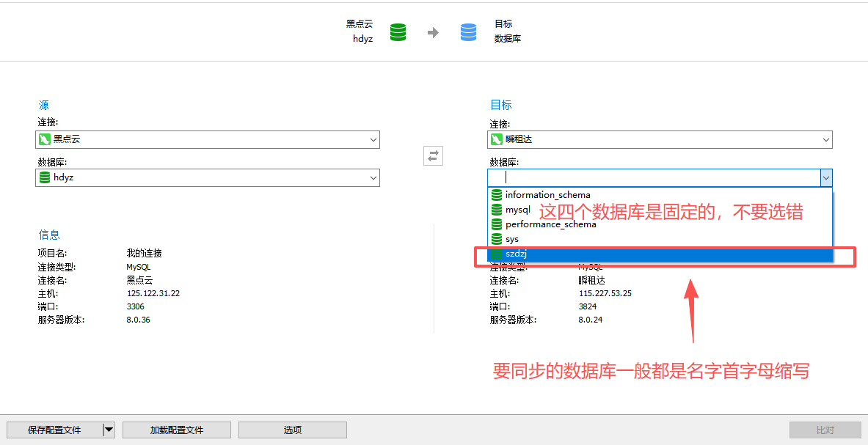Choose sys in the database list
Image resolution: width=868 pixels, height=445 pixels.
point(512,239)
